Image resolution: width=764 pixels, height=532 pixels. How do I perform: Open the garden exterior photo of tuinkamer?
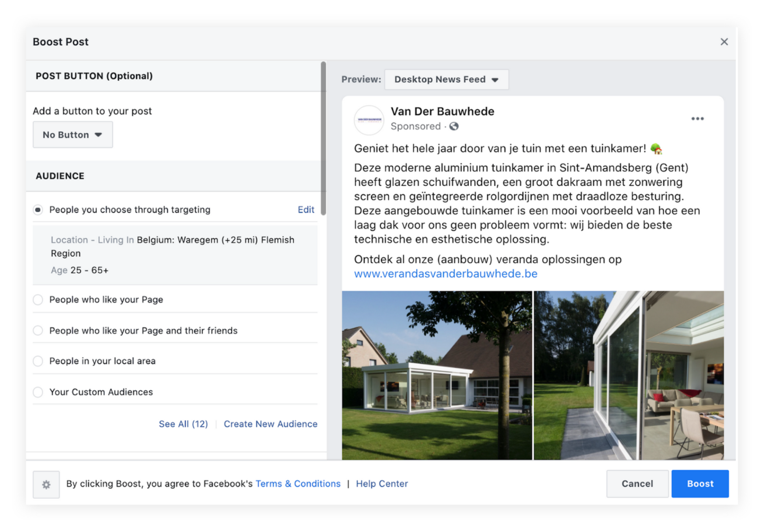437,375
